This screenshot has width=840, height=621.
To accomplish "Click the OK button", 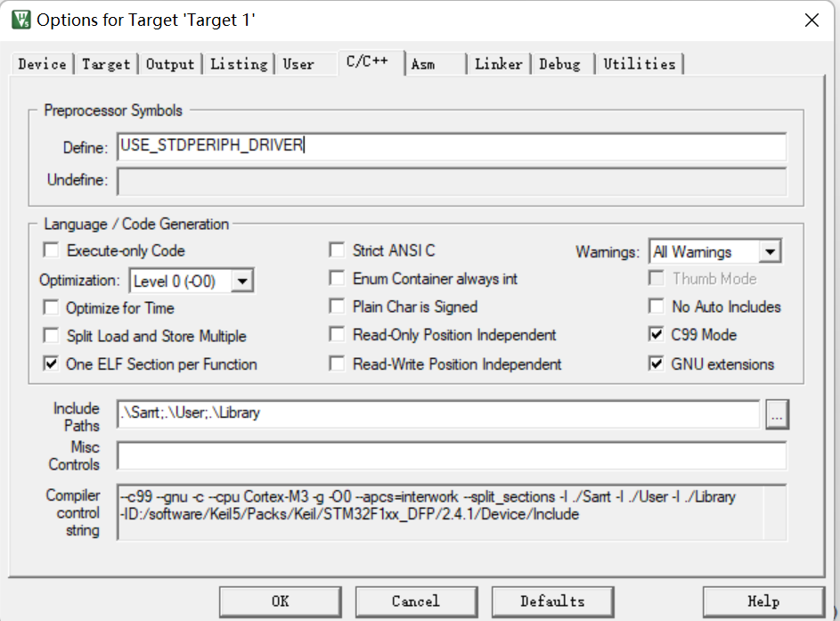I will click(281, 601).
